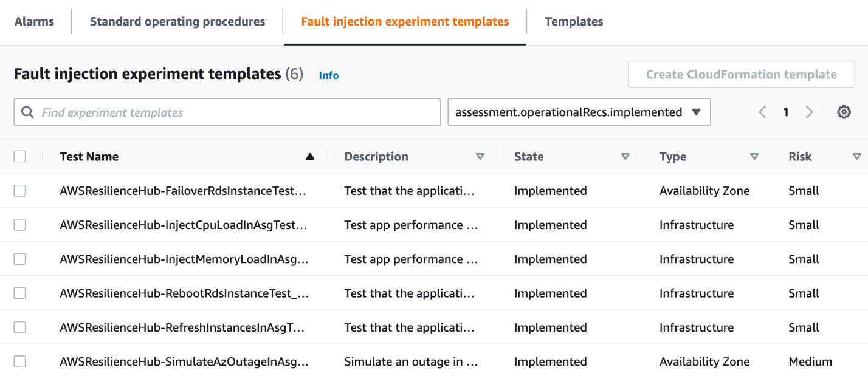Expand the State column filter options
868x376 pixels.
(625, 156)
